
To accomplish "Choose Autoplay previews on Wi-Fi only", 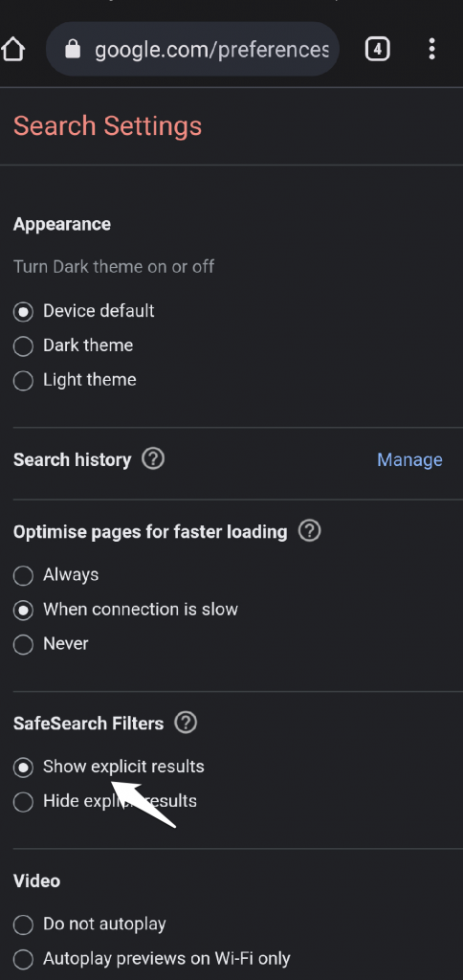I will 23,958.
